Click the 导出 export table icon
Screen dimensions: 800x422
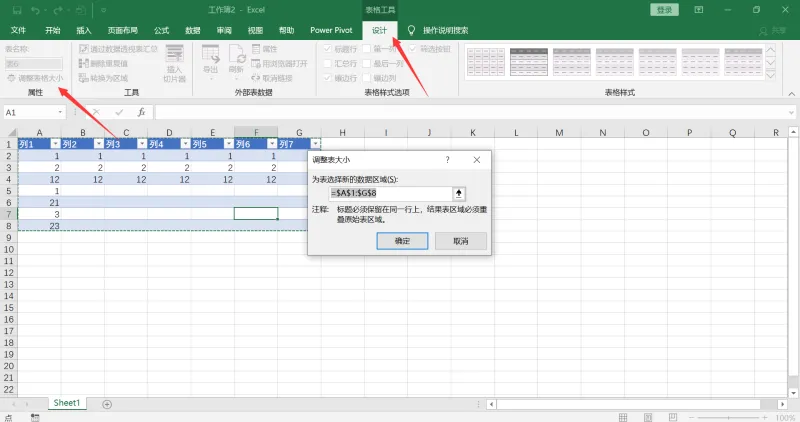[x=210, y=54]
